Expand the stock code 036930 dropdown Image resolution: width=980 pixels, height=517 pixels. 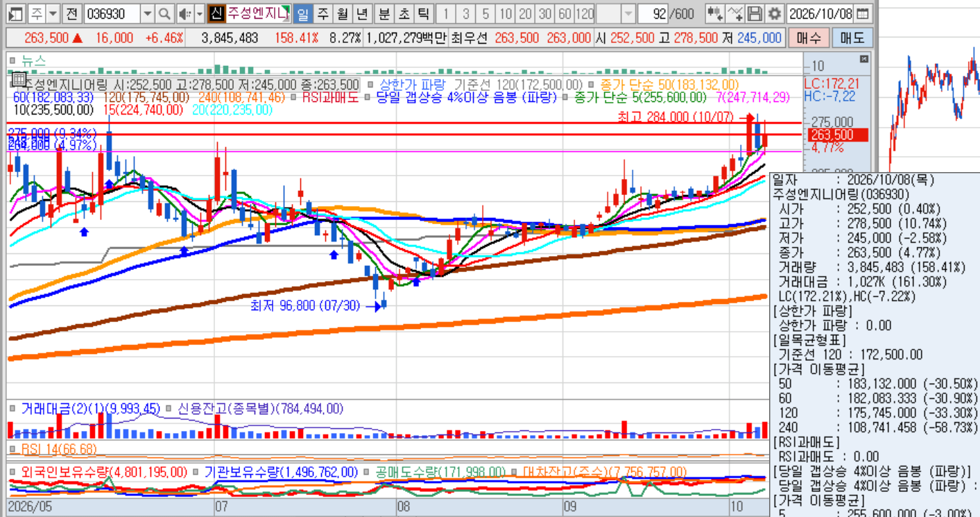pos(147,13)
